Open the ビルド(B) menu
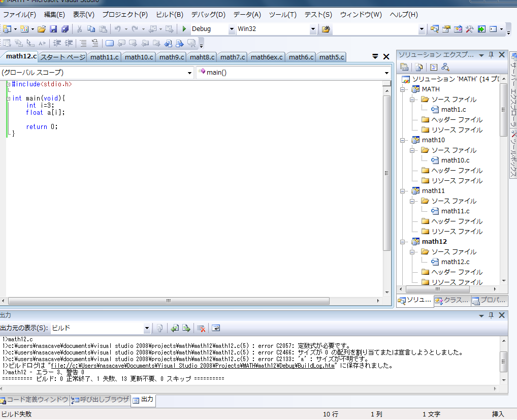Screen dimensions: 517x420 [x=170, y=15]
